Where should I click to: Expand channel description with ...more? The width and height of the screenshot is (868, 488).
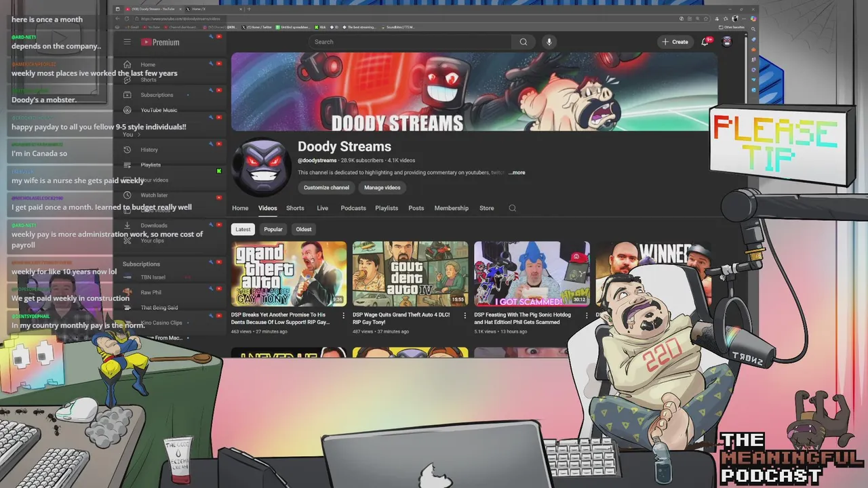point(517,173)
